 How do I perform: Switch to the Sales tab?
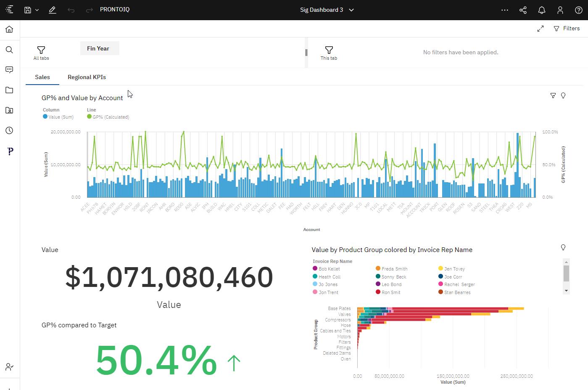(42, 77)
